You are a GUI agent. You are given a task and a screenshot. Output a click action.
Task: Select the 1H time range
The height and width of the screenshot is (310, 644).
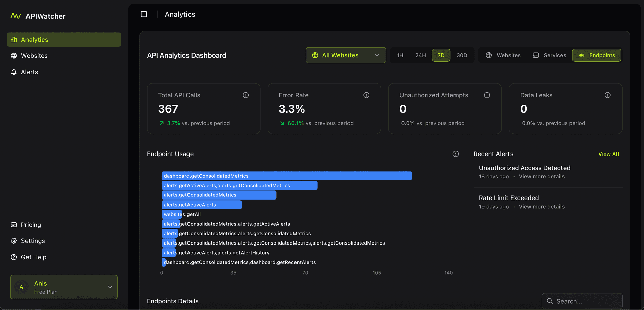(400, 55)
